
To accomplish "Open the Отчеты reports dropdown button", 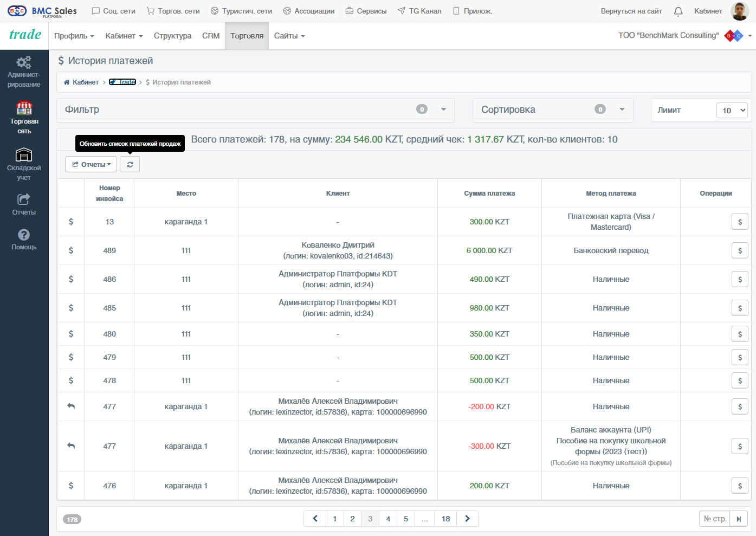I will click(x=91, y=164).
